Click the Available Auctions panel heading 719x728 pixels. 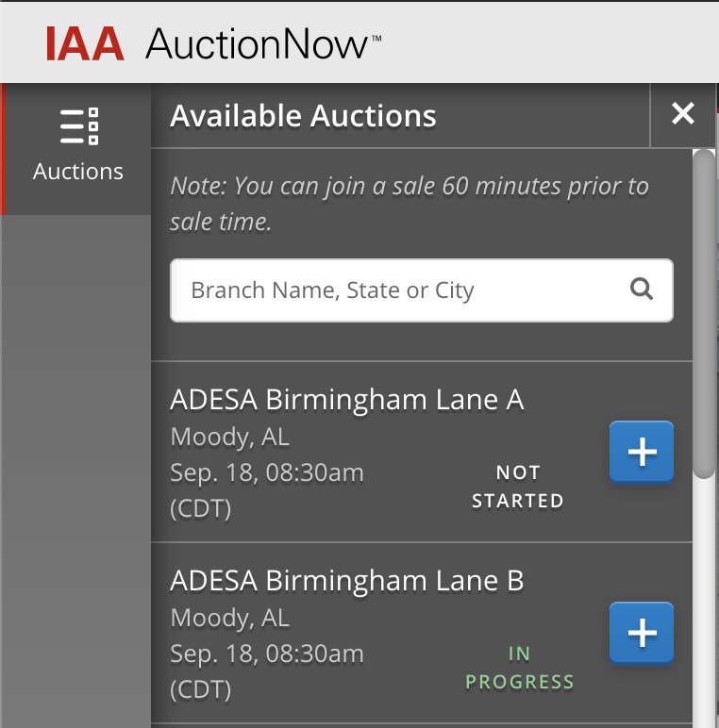pos(303,116)
